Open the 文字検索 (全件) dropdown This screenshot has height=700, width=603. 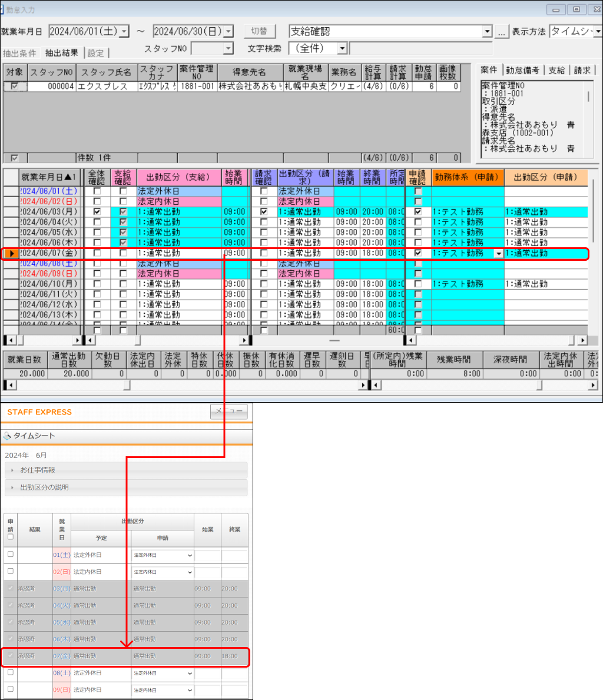click(342, 48)
